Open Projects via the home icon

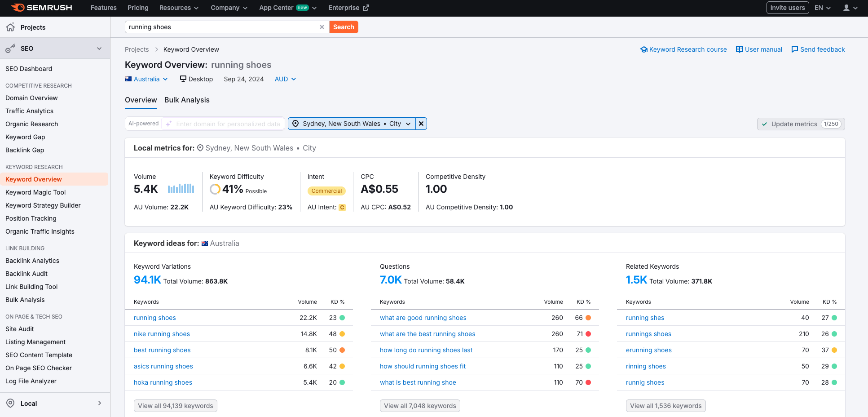coord(10,27)
